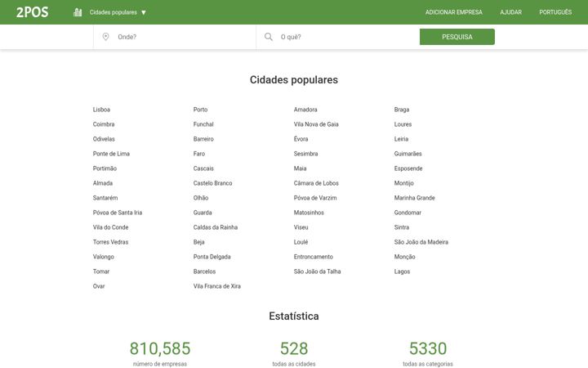Select the Braga city link
This screenshot has width=588, height=368.
pos(402,110)
